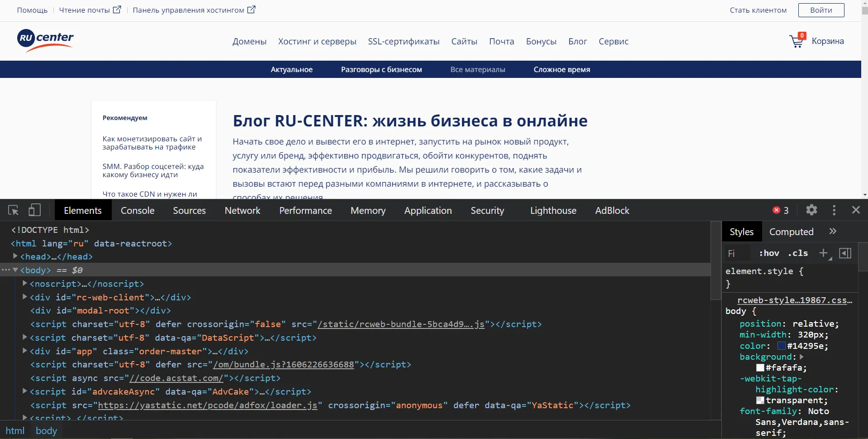Select the Styles tab
The height and width of the screenshot is (439, 868).
click(x=742, y=232)
